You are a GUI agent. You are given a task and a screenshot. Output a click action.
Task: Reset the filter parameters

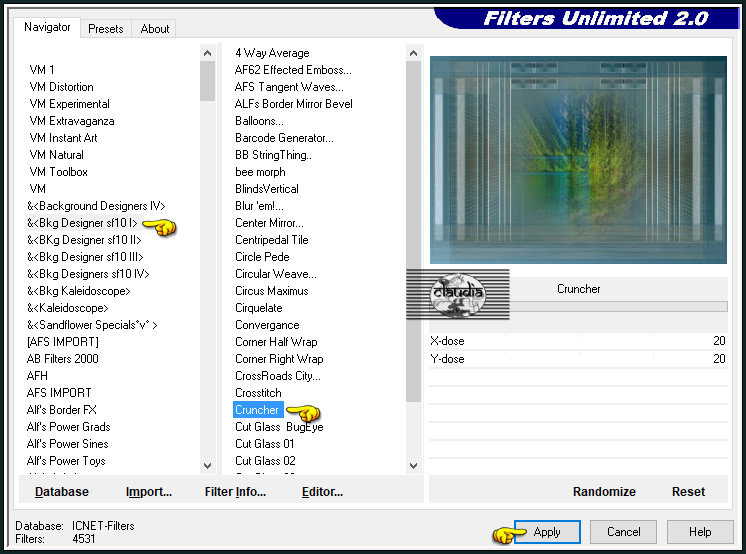(688, 492)
